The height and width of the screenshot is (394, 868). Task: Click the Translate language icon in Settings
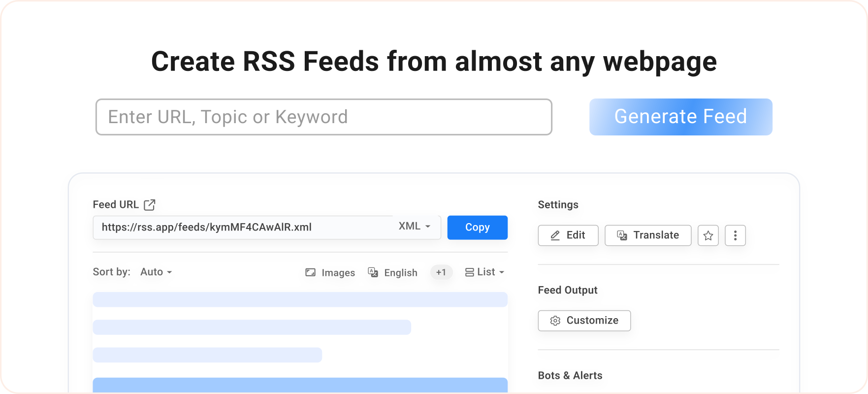(x=621, y=235)
